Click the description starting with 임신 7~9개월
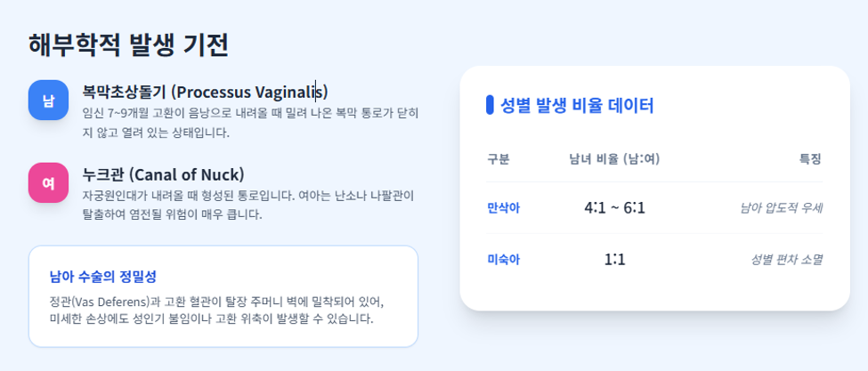Image resolution: width=868 pixels, height=371 pixels. point(250,124)
